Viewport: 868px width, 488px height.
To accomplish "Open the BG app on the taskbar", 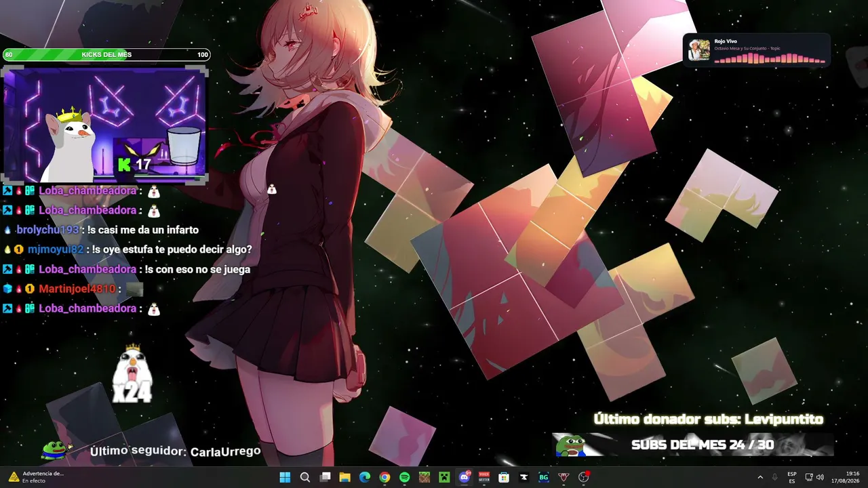I will [544, 477].
